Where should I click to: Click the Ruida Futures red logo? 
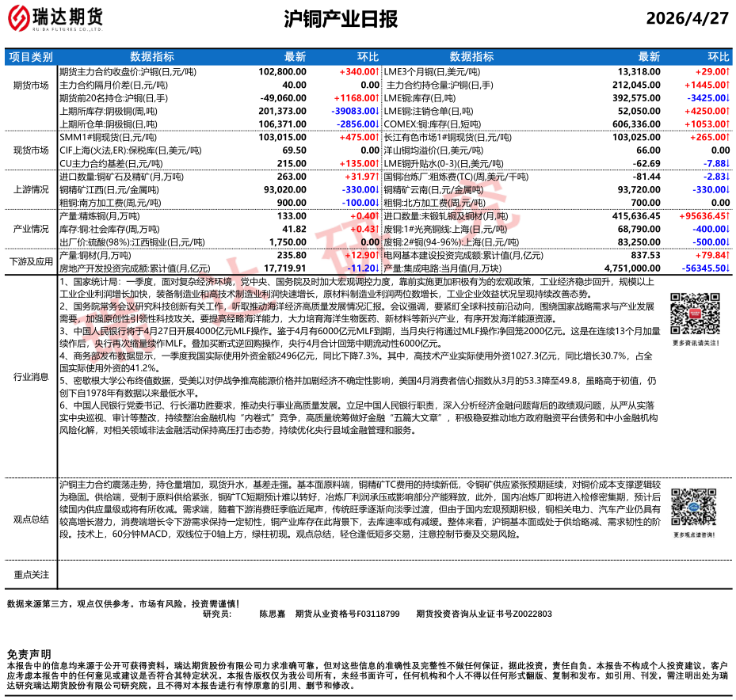pyautogui.click(x=19, y=18)
